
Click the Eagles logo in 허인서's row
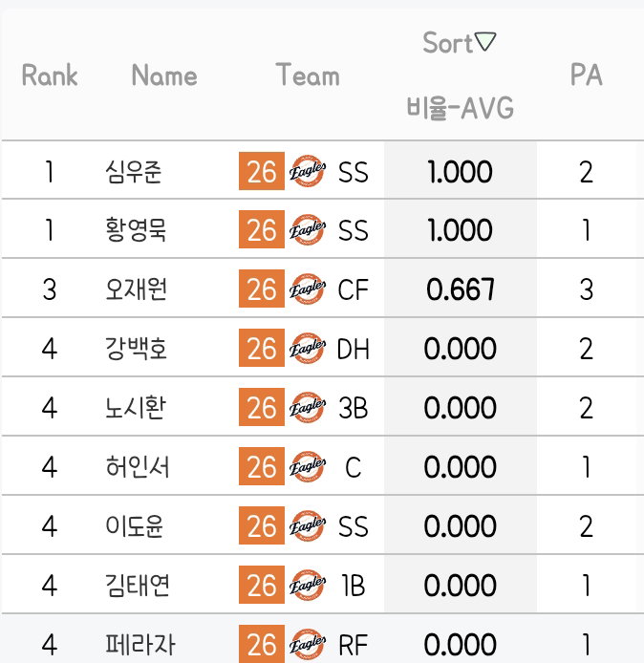[x=308, y=467]
